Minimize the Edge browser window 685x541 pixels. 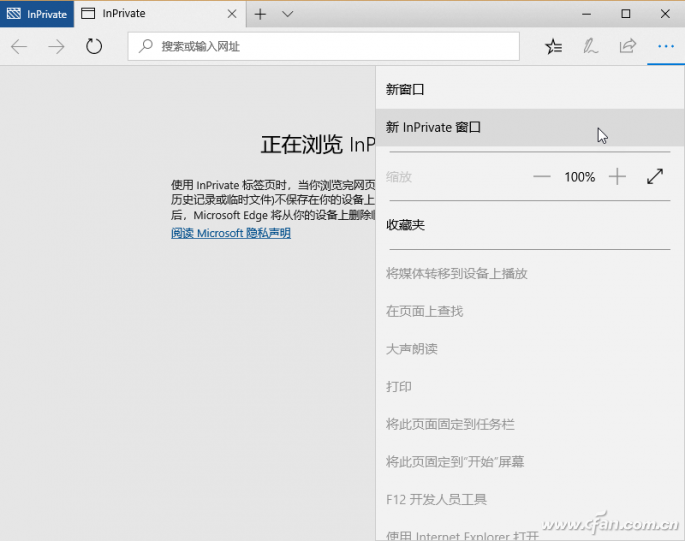[586, 14]
